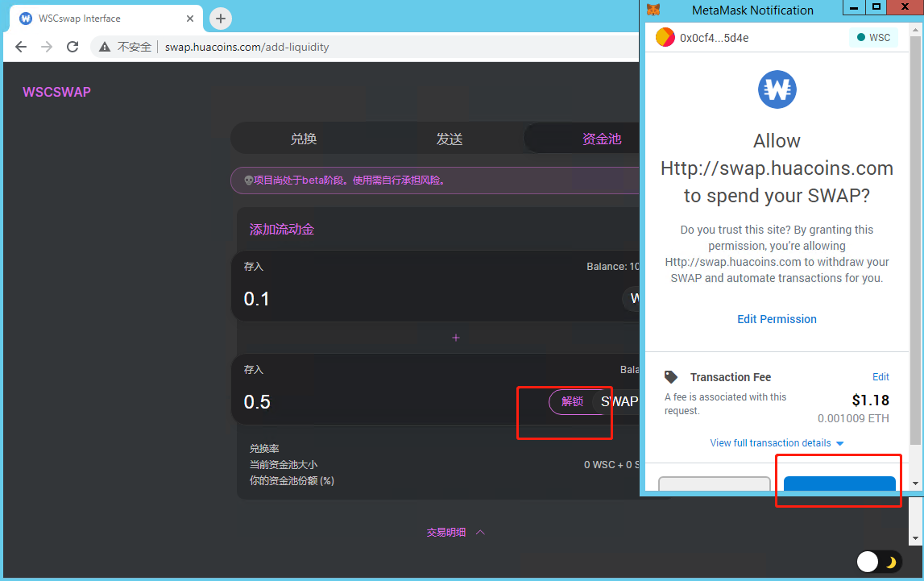Click the 解锁 unlock button
Viewport: 924px width, 581px height.
(572, 401)
